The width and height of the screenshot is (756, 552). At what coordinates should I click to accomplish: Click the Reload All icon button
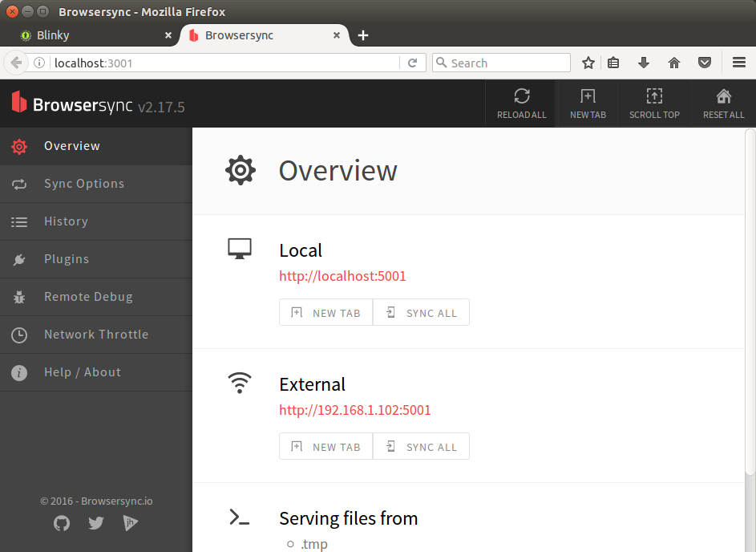(x=521, y=103)
